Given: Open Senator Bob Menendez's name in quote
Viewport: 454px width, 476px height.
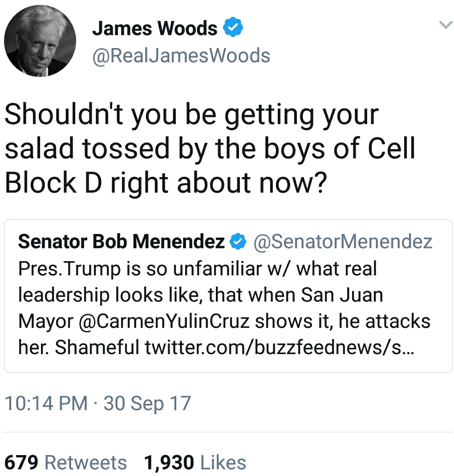Looking at the screenshot, I should (x=121, y=242).
